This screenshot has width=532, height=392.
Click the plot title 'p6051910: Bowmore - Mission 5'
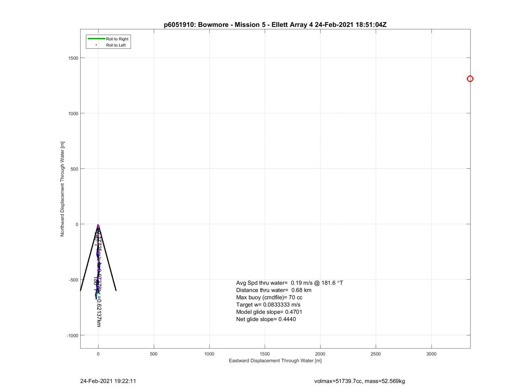pos(215,25)
